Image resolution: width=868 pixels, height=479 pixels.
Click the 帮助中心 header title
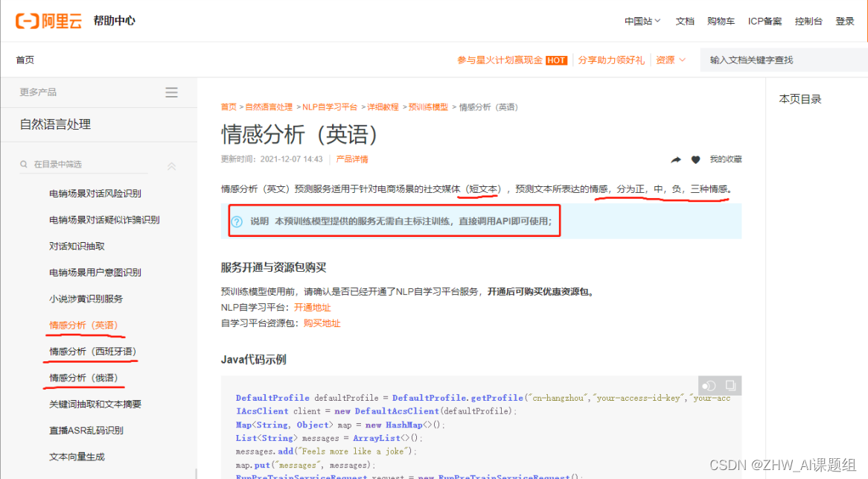114,21
